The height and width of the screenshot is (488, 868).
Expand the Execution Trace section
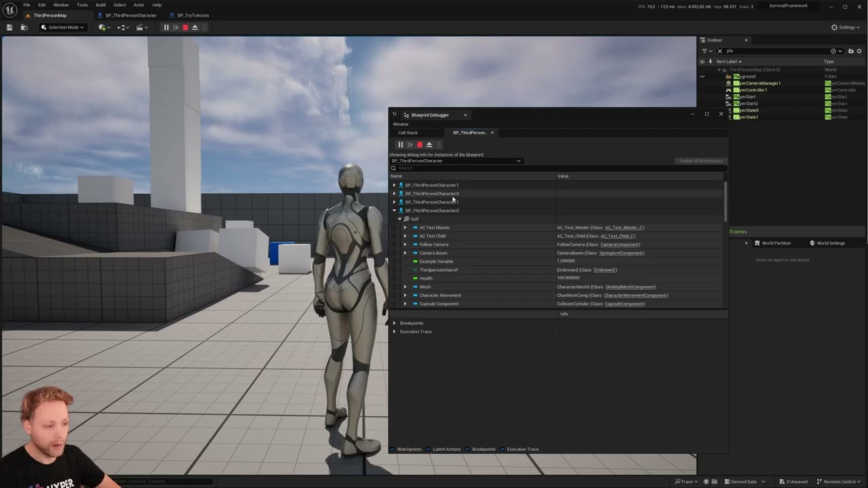pos(394,331)
